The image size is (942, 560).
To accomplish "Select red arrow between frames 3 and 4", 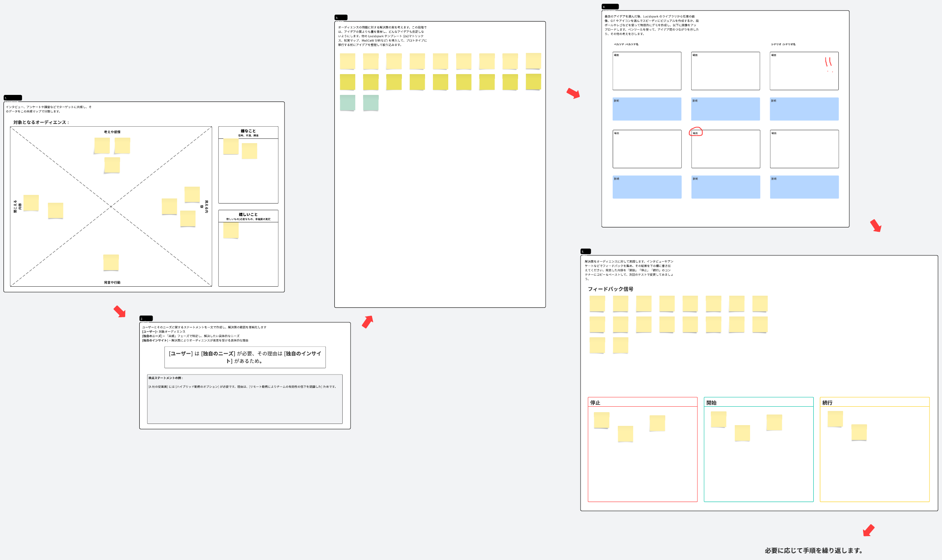I will tap(573, 93).
